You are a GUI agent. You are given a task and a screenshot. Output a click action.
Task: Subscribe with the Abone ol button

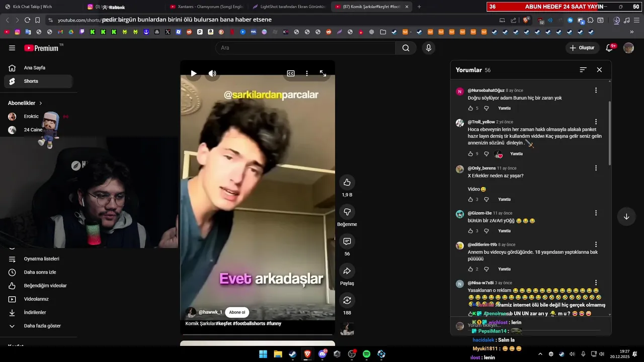click(237, 312)
